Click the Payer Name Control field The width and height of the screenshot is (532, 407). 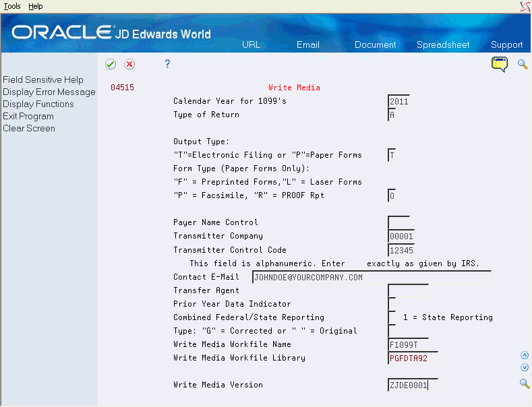point(398,222)
